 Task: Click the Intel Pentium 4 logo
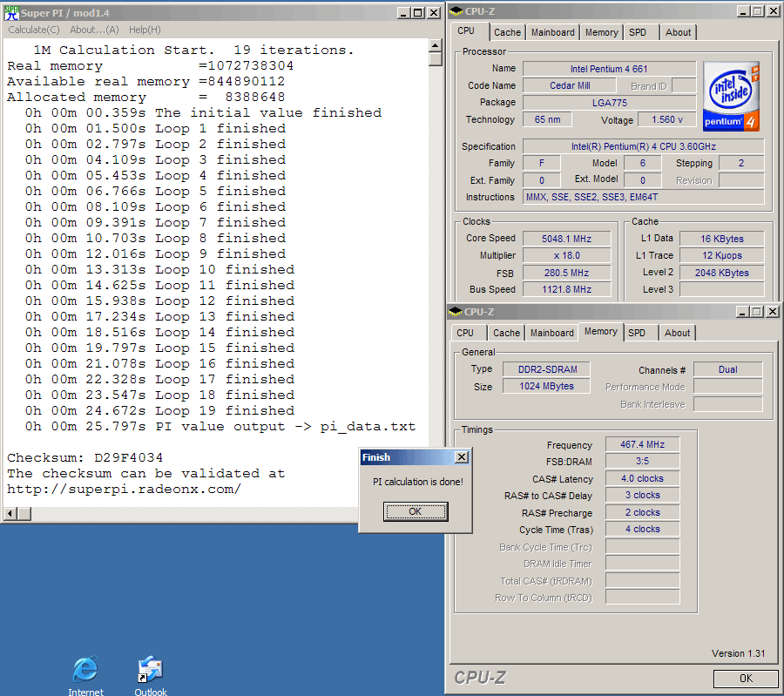tap(731, 94)
